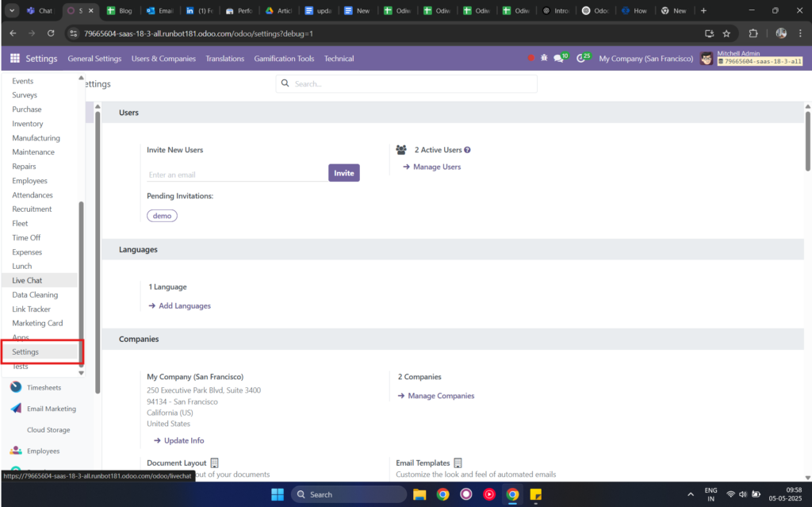Open Email Templates documentation book icon
This screenshot has height=507, width=812.
pos(457,463)
